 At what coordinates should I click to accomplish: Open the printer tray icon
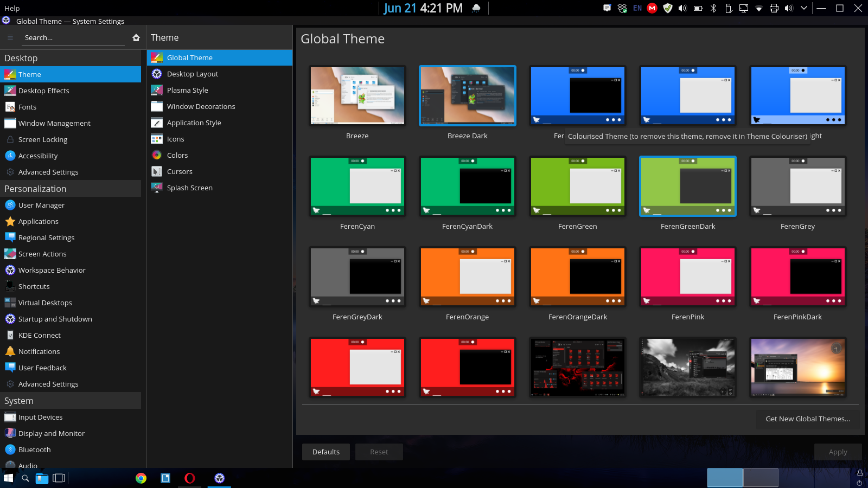pyautogui.click(x=774, y=8)
